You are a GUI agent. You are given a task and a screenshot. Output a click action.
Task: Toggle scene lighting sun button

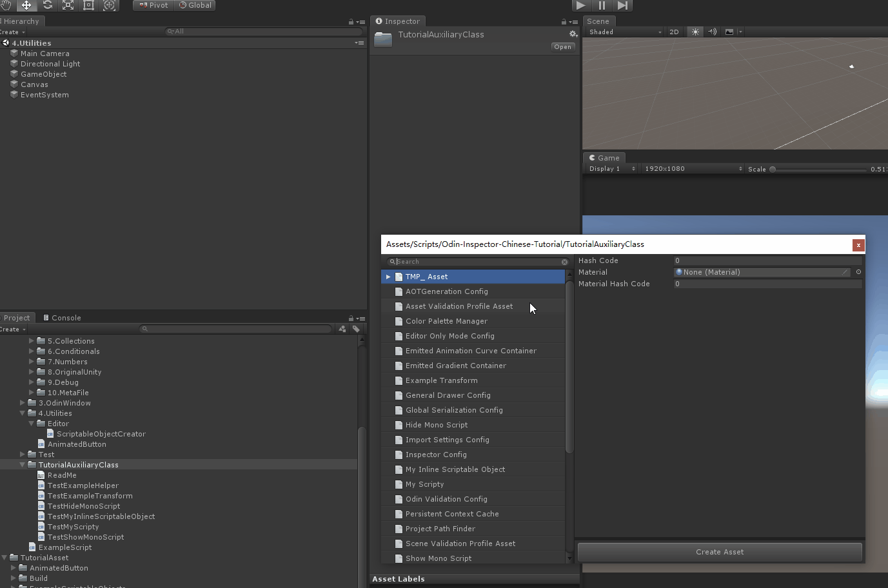[695, 32]
